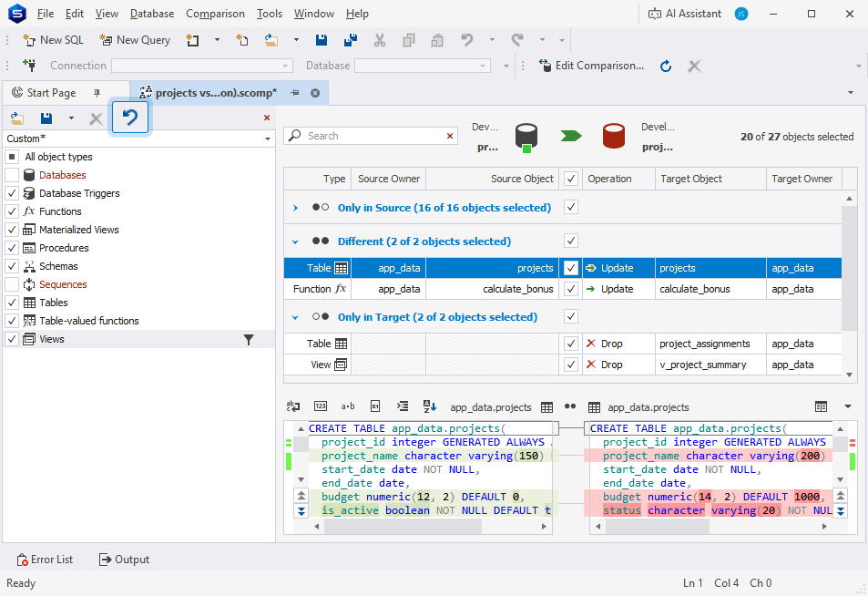The image size is (868, 596).
Task: Click the user account avatar
Action: (x=741, y=14)
